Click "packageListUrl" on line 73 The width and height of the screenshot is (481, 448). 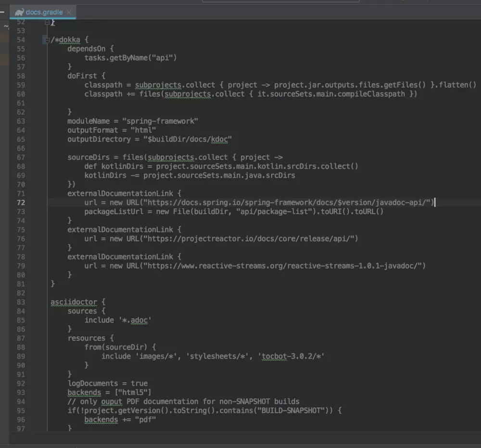point(114,212)
